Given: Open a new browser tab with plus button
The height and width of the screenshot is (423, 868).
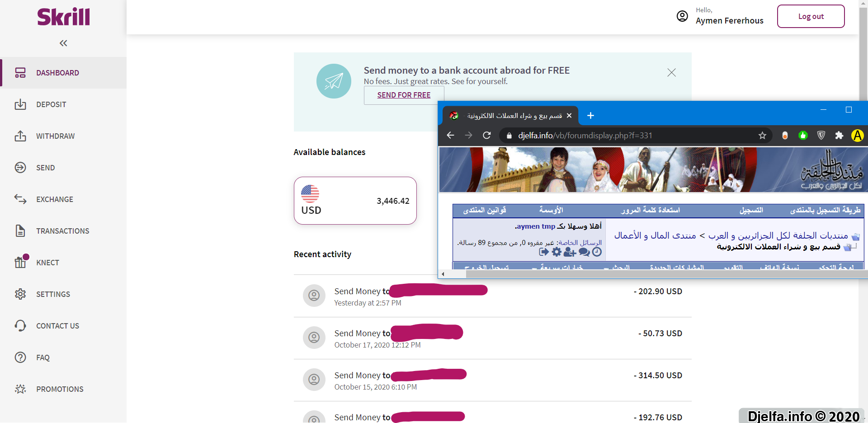Looking at the screenshot, I should tap(590, 115).
